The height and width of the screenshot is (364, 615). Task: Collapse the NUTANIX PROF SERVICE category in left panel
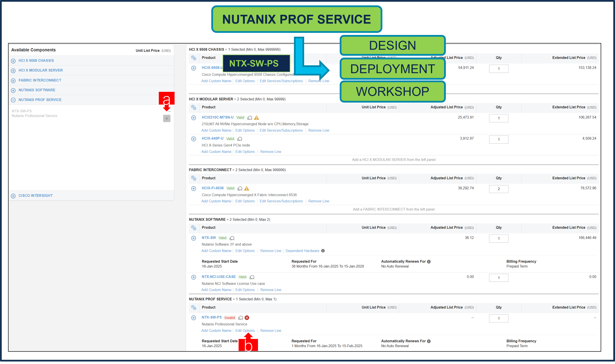pyautogui.click(x=13, y=99)
